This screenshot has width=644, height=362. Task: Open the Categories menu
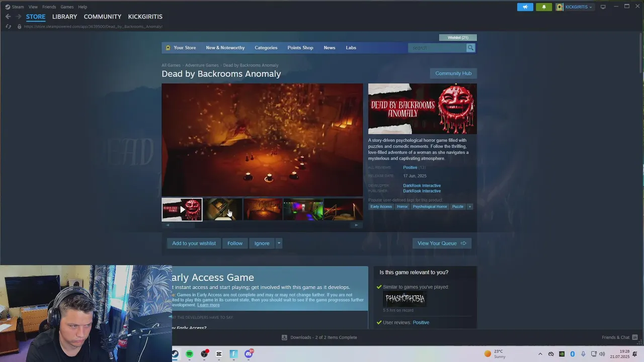tap(266, 48)
